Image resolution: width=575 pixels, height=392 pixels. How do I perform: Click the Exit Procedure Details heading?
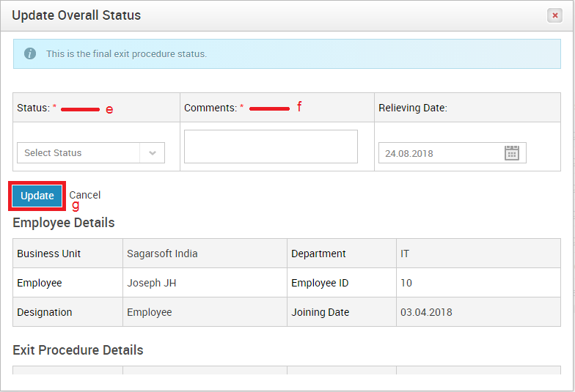(x=78, y=350)
